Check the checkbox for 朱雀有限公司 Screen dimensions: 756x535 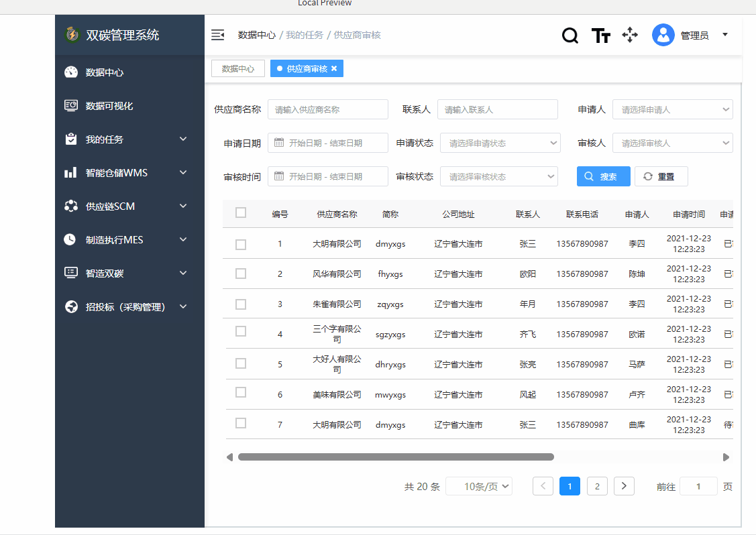coord(240,304)
